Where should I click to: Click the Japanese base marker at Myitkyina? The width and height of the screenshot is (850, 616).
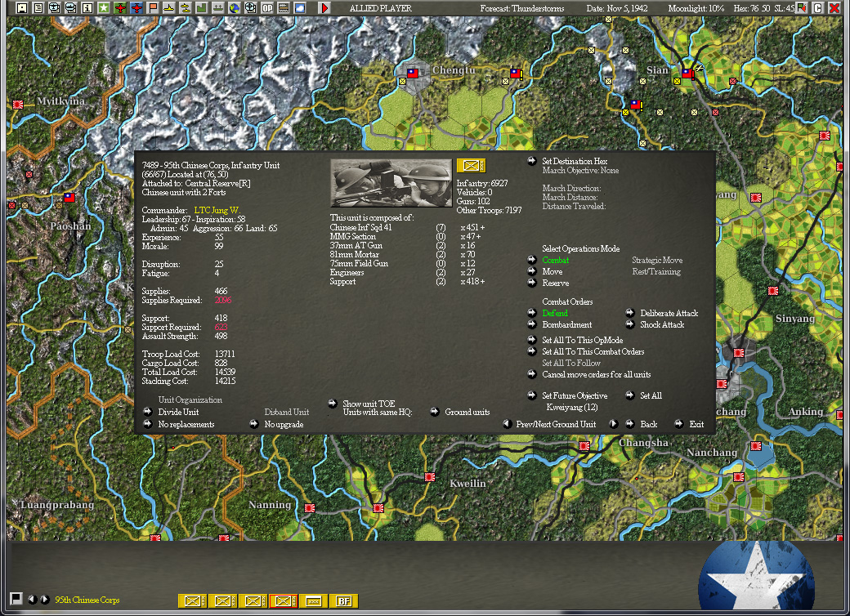pos(18,104)
